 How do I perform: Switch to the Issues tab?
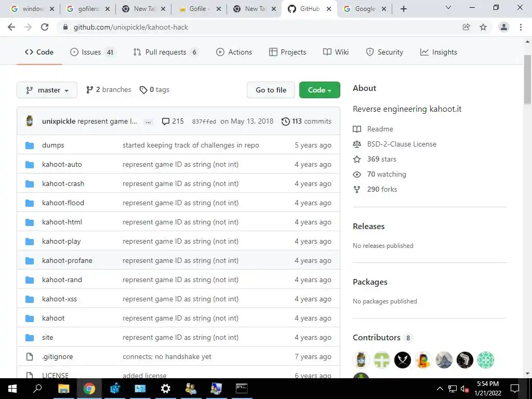pyautogui.click(x=93, y=52)
